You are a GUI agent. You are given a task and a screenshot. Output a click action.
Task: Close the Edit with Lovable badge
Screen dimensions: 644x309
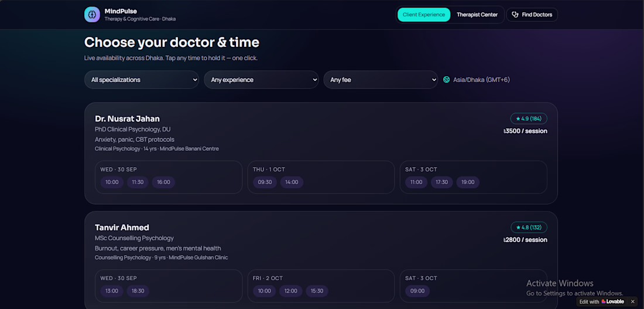[x=632, y=301]
